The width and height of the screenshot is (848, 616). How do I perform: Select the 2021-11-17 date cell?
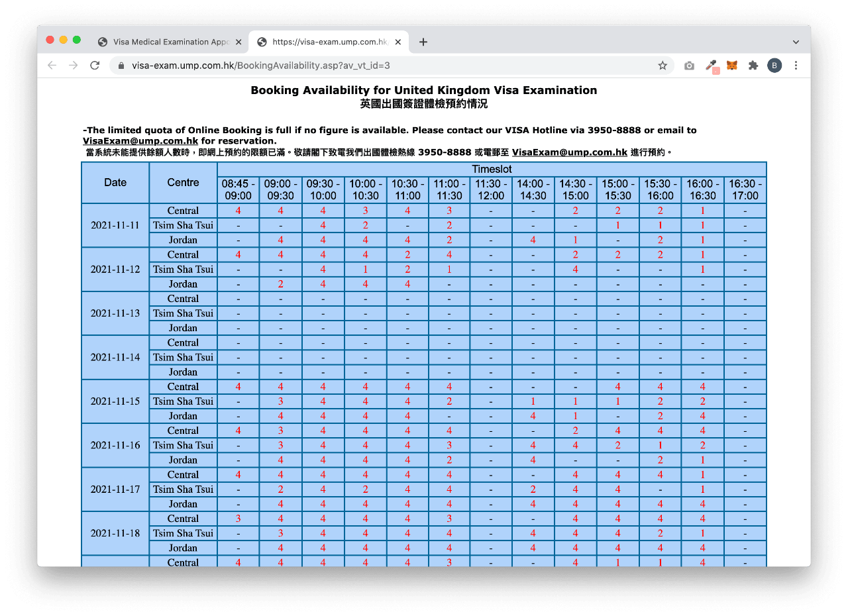115,489
